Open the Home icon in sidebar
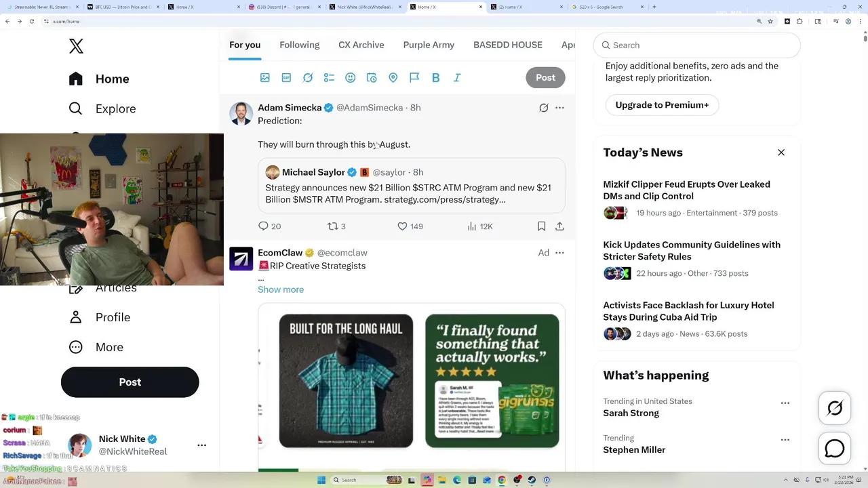Viewport: 868px width, 488px height. point(76,79)
